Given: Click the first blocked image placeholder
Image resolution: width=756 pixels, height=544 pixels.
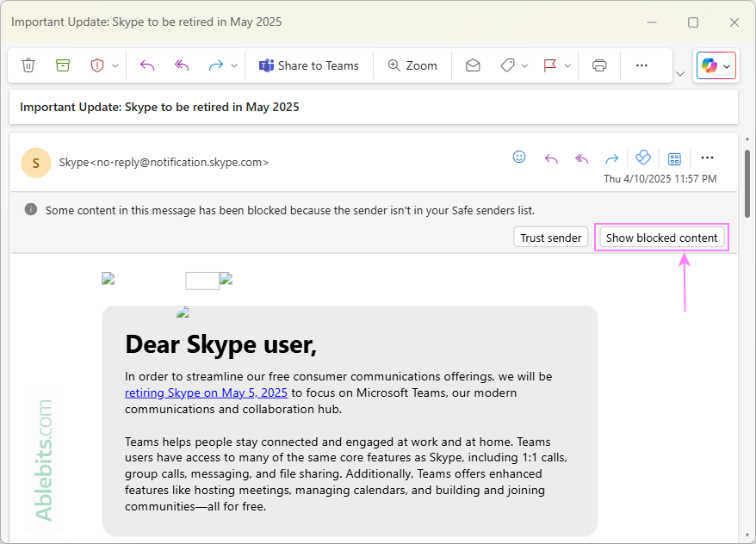Looking at the screenshot, I should (108, 279).
